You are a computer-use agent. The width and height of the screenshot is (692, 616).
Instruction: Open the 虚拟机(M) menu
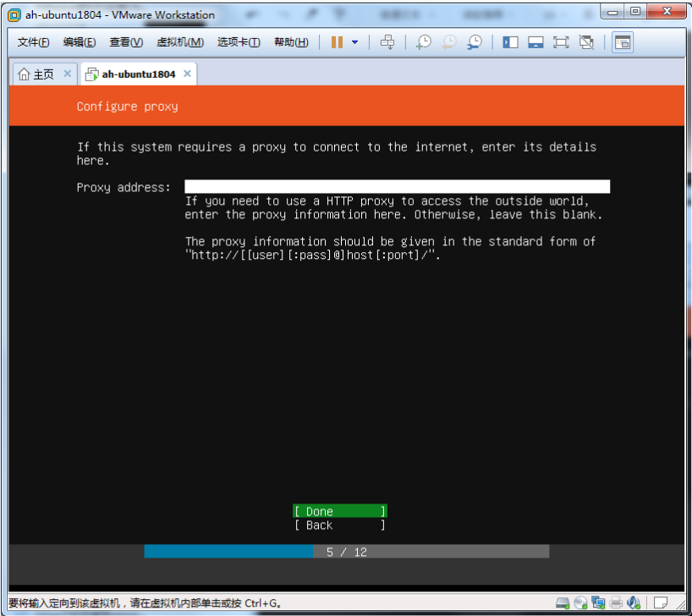pos(179,42)
